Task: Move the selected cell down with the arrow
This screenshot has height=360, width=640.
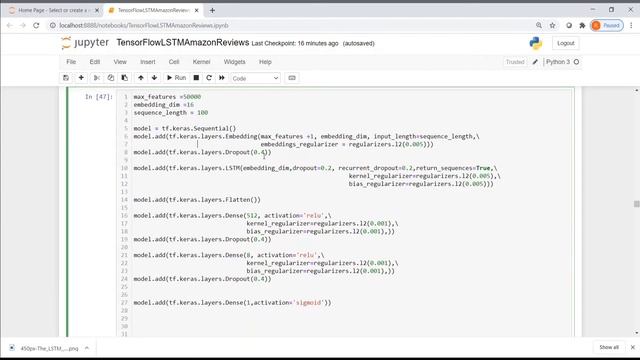Action: [x=154, y=78]
